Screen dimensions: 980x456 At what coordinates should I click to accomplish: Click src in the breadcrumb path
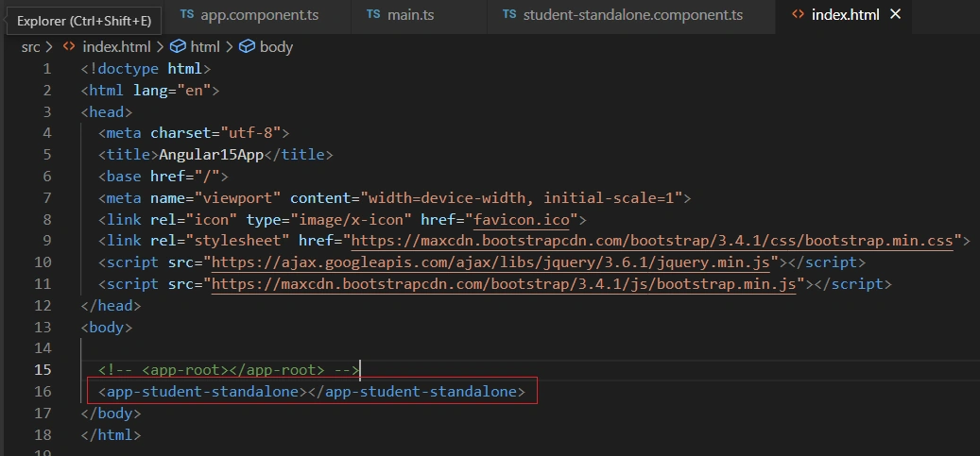(30, 47)
